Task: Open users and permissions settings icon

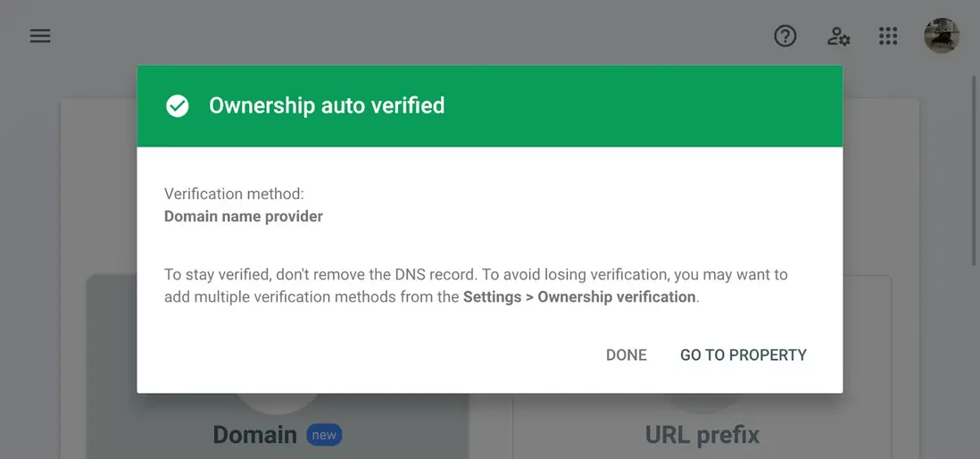Action: tap(838, 37)
